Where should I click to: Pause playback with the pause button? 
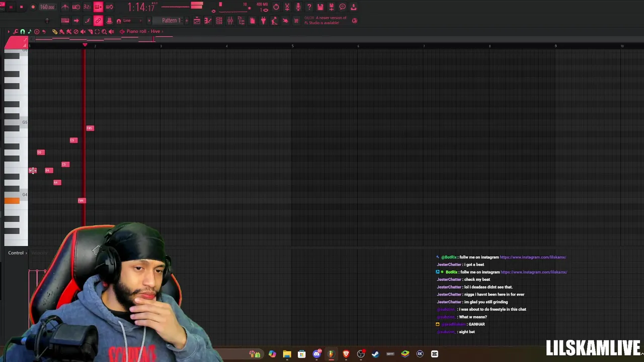click(11, 7)
